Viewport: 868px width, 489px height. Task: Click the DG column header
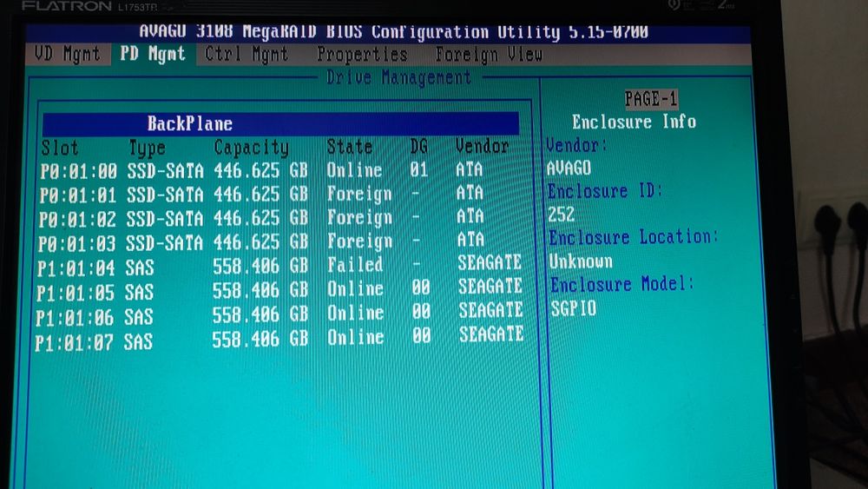pos(419,146)
